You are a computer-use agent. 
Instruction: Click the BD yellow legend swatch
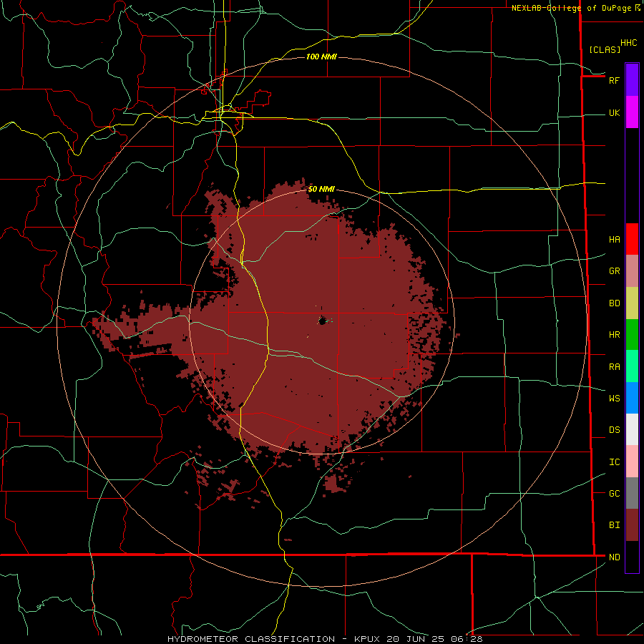click(x=632, y=303)
